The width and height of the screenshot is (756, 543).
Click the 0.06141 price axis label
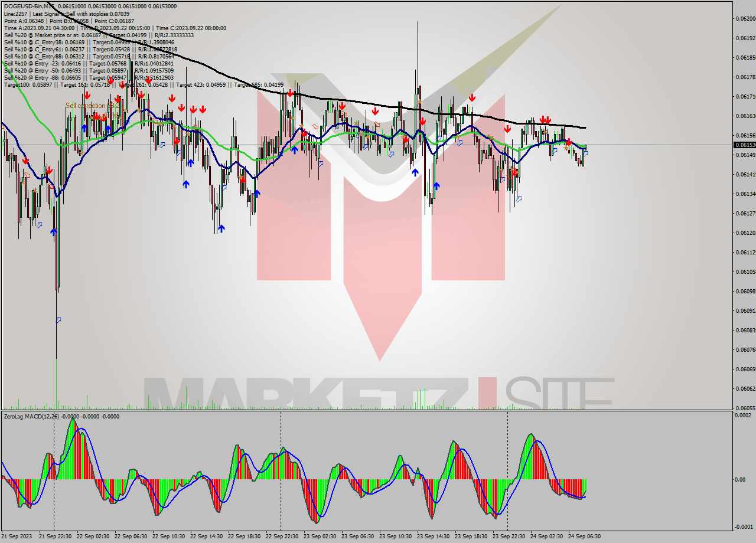[x=745, y=174]
